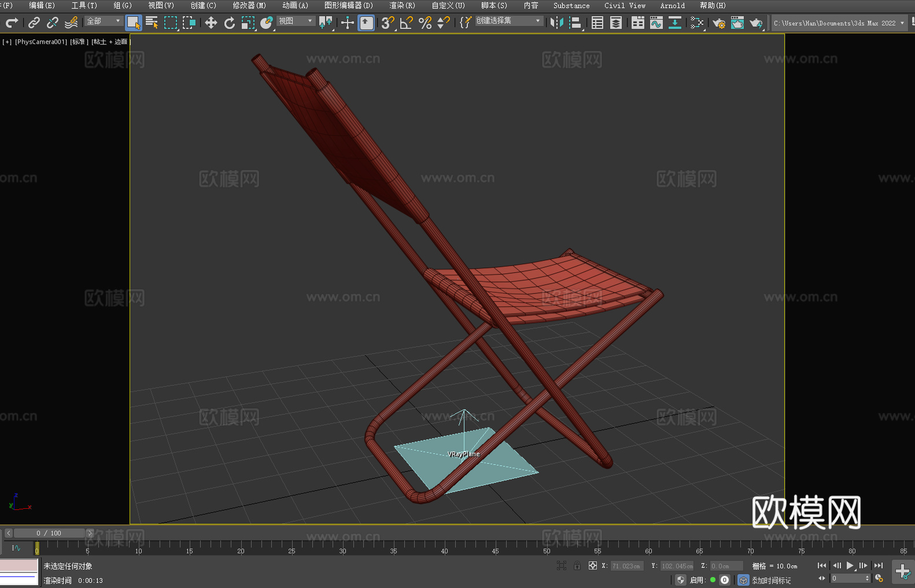915x588 pixels.
Task: Open the 渲染(R) menu
Action: tap(402, 5)
